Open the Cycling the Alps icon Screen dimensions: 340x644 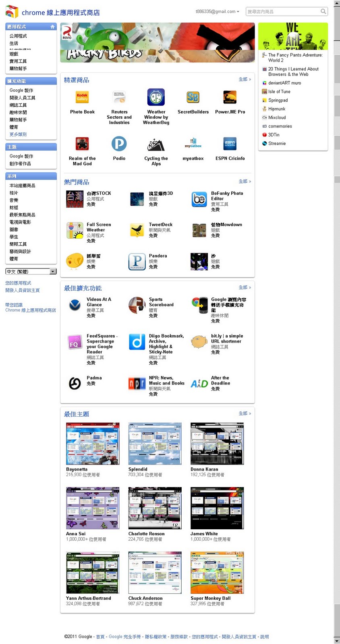point(156,144)
